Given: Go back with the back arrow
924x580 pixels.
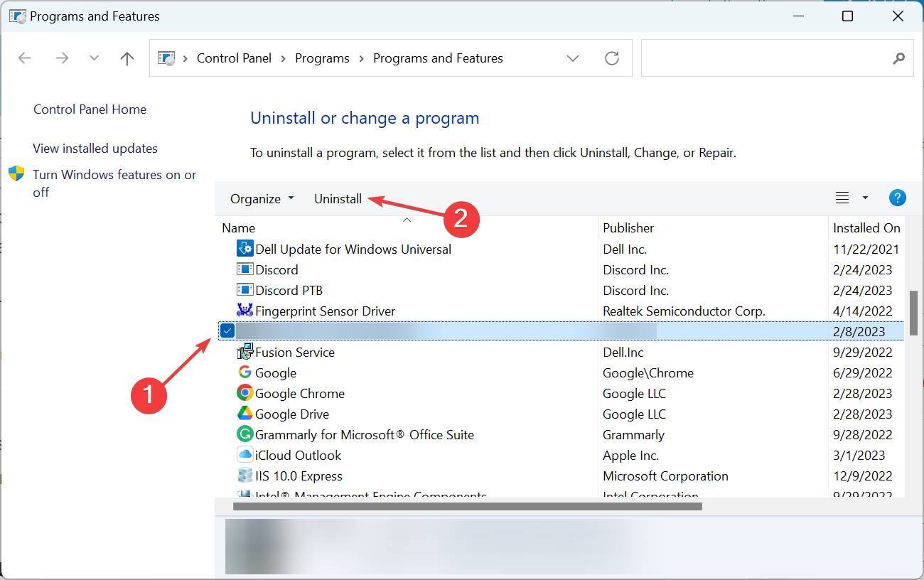Looking at the screenshot, I should point(24,58).
